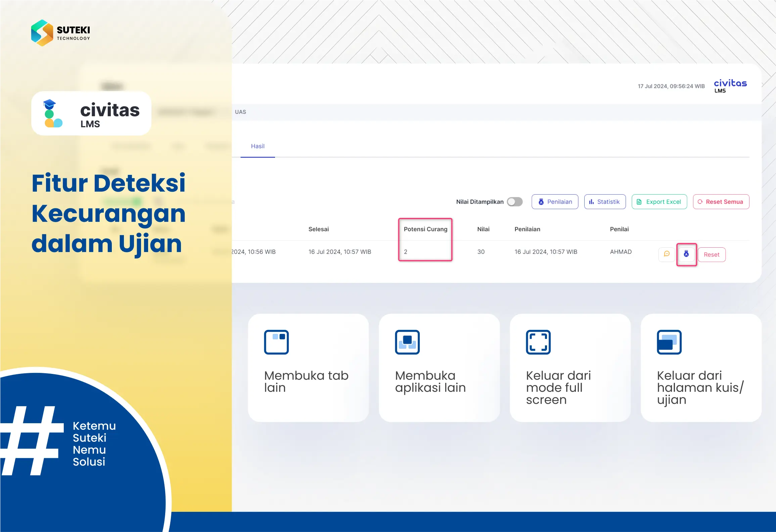
Task: Click the Civitas LMS logo in header
Action: tap(730, 86)
